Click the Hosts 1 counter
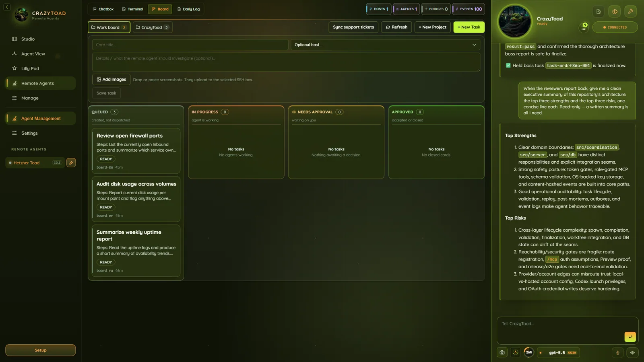This screenshot has width=644, height=362. (379, 9)
